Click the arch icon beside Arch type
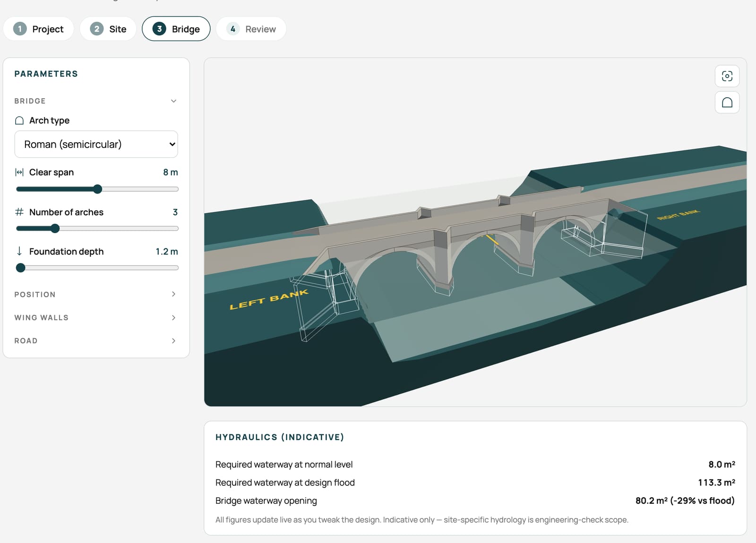The height and width of the screenshot is (543, 756). click(19, 120)
